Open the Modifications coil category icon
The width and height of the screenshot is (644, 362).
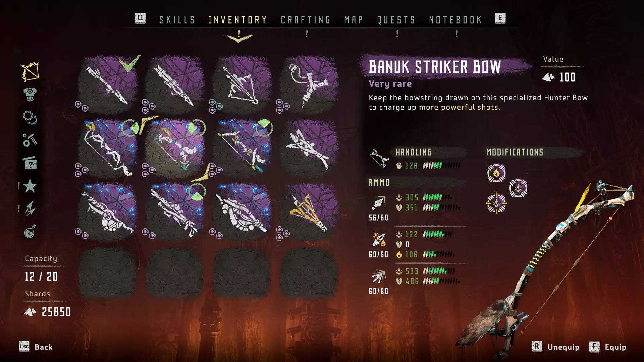click(x=30, y=118)
